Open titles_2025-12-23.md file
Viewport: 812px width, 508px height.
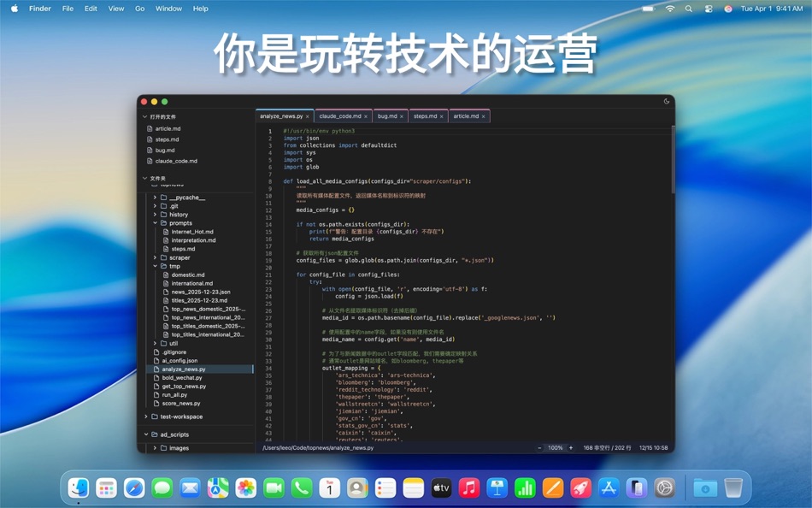coord(199,300)
